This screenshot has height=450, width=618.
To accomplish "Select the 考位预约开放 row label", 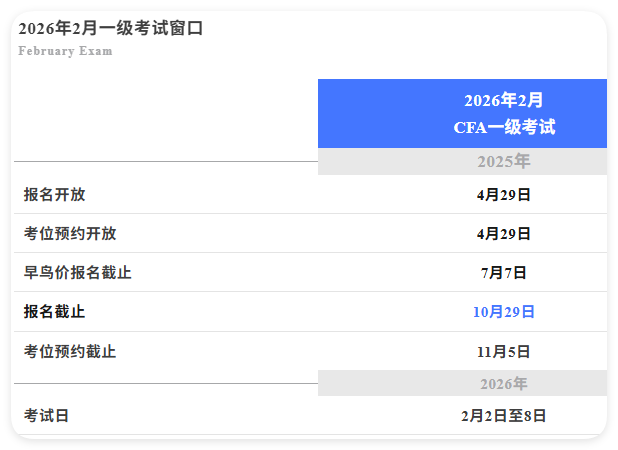I will point(70,234).
